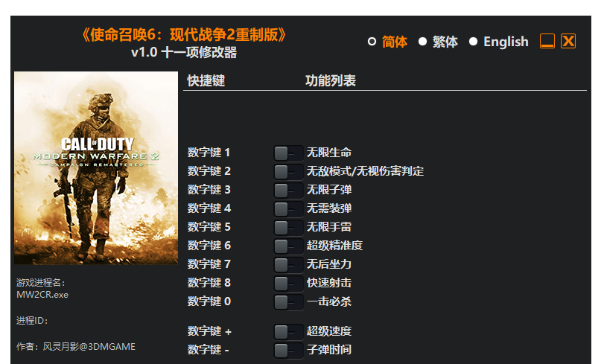Enable 无限手雷 toggle

[x=288, y=227]
